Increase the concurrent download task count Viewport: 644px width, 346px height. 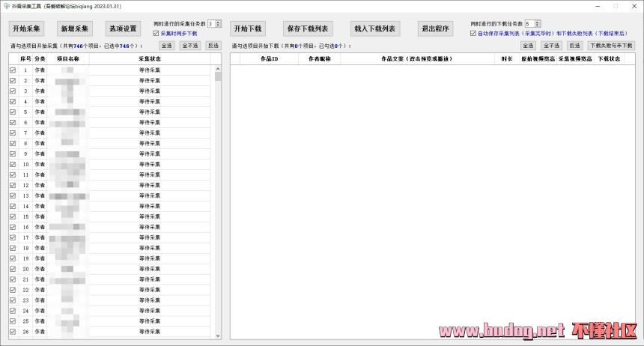click(537, 22)
